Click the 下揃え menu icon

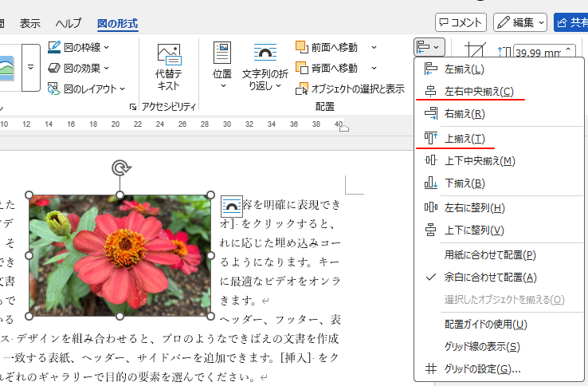point(430,183)
